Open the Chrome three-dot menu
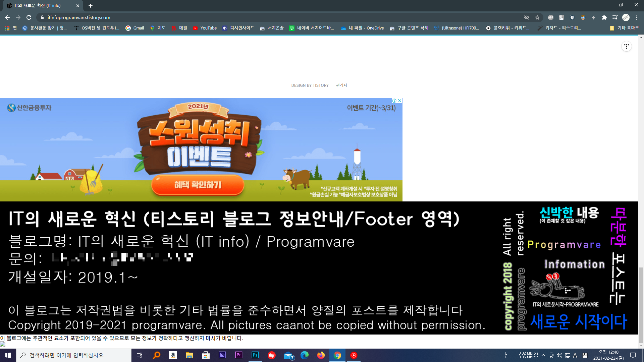Image resolution: width=644 pixels, height=362 pixels. [x=637, y=17]
